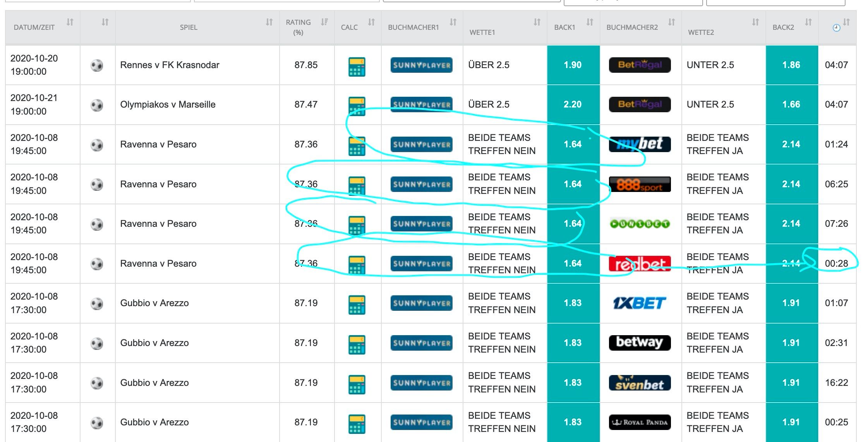Click football icon in Olympiakos row
The height and width of the screenshot is (442, 868).
pos(97,105)
